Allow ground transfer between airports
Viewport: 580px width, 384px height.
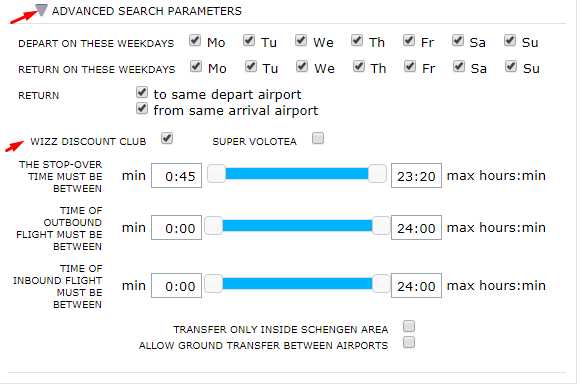[x=409, y=342]
